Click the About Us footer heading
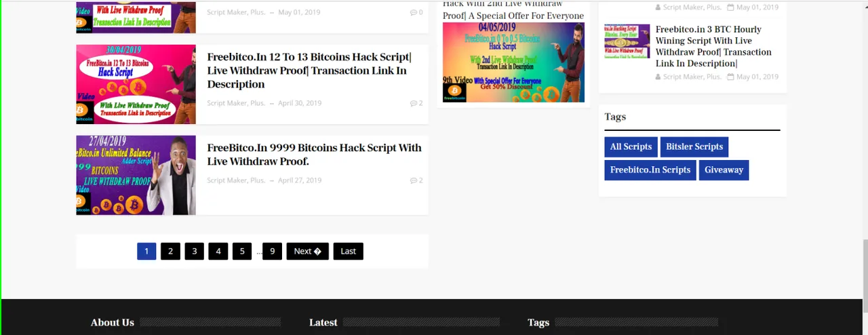The height and width of the screenshot is (335, 868). (x=113, y=323)
